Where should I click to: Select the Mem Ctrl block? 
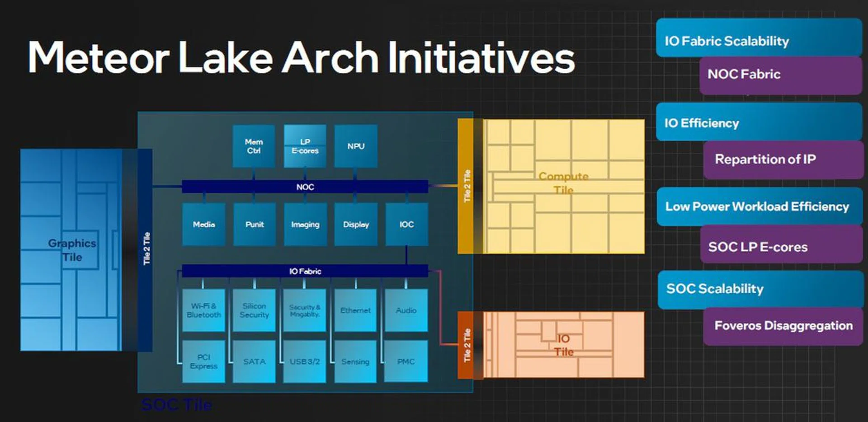pos(254,145)
